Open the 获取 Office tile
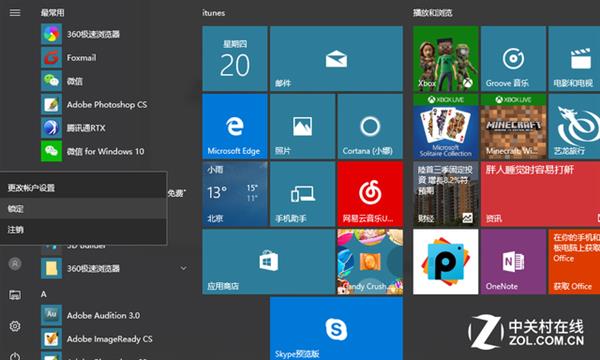The image size is (600, 360). [x=574, y=262]
